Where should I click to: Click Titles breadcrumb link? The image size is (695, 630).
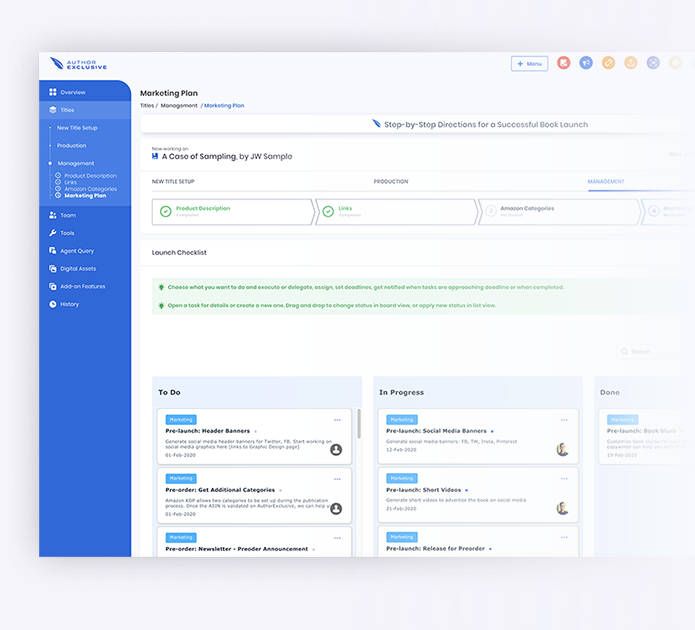[x=147, y=106]
